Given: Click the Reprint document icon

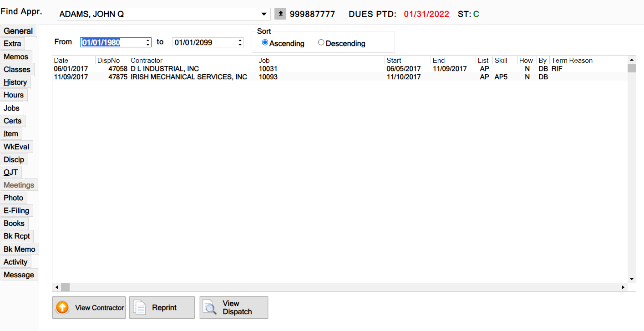Looking at the screenshot, I should point(140,308).
